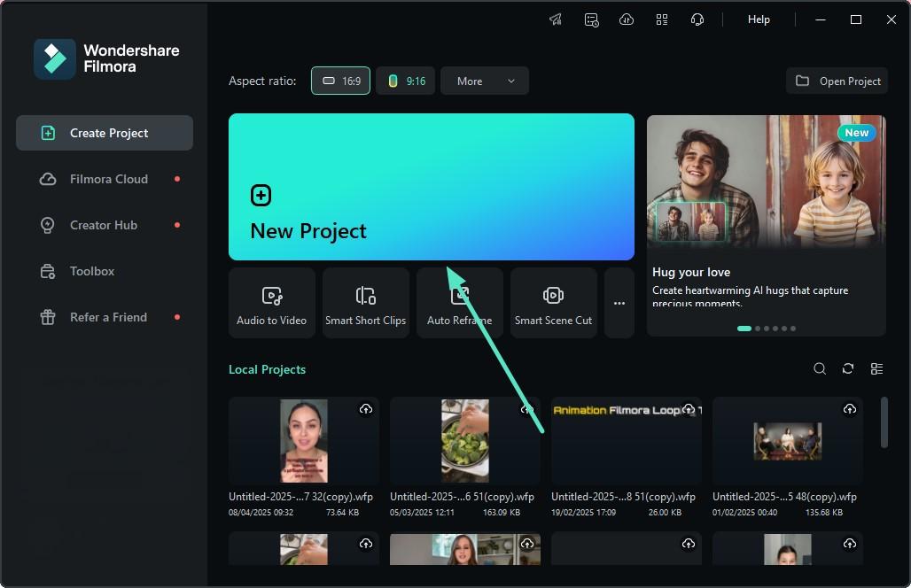Open the Animation Filmora Loop project thumbnail
The image size is (911, 588).
[627, 441]
